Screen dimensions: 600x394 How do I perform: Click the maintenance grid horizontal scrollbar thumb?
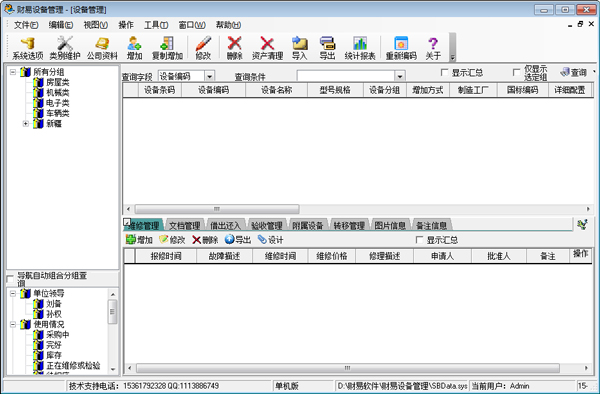click(347, 368)
